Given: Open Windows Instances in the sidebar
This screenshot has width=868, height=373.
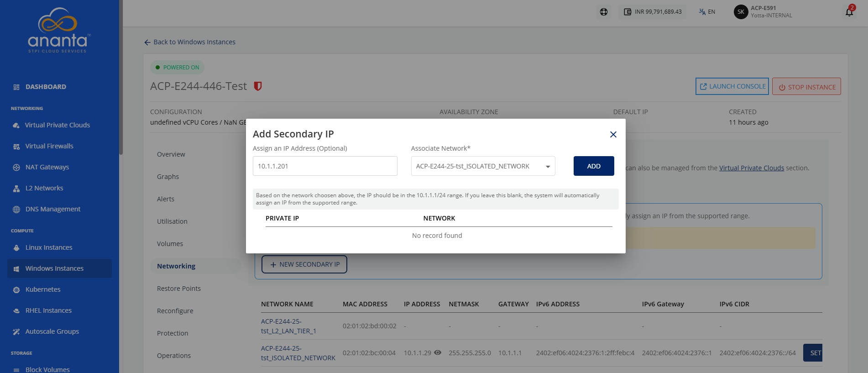Looking at the screenshot, I should 59,268.
